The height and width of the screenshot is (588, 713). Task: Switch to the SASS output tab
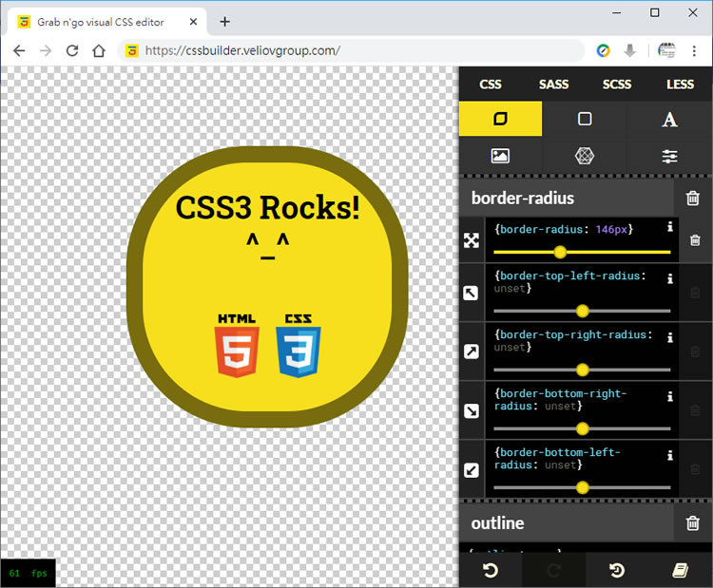(553, 84)
